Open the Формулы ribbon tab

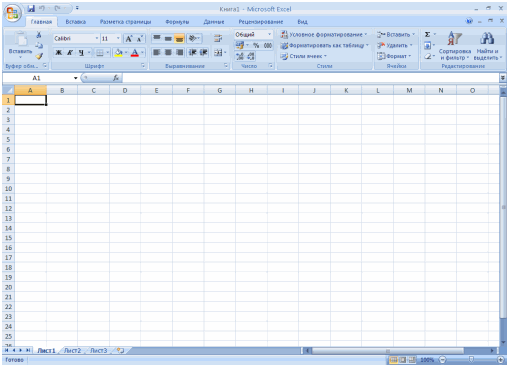[x=177, y=22]
